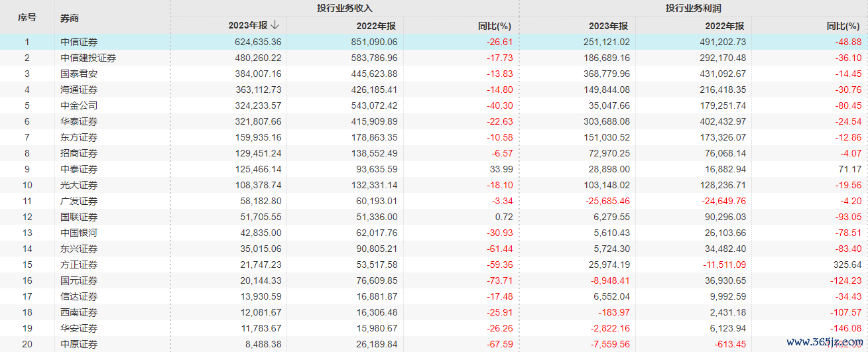Viewport: 868px width, 352px height.
Task: Select broker 信达证券
Action: (x=79, y=296)
